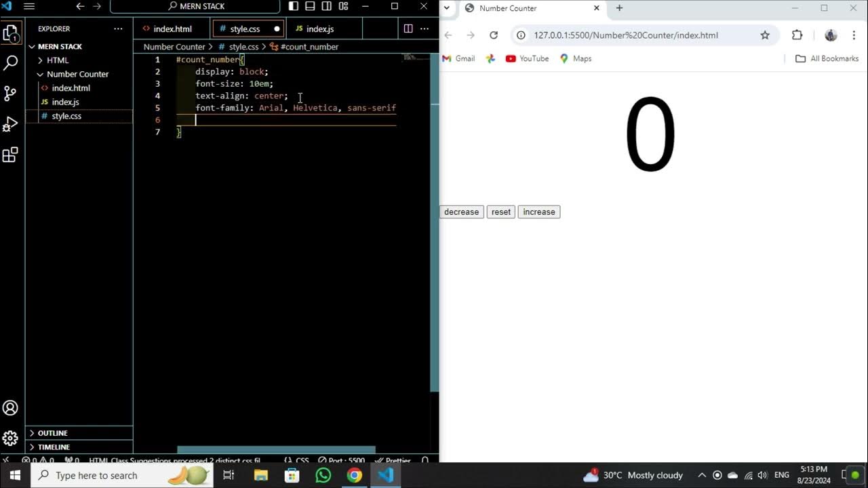868x488 pixels.
Task: Bookmark this page with the star icon
Action: [x=765, y=35]
